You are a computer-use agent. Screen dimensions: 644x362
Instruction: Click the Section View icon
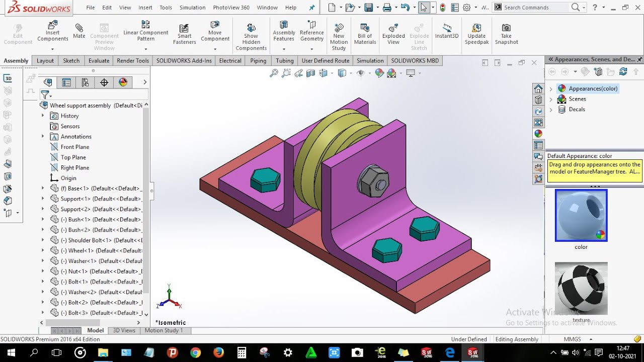[x=310, y=73]
